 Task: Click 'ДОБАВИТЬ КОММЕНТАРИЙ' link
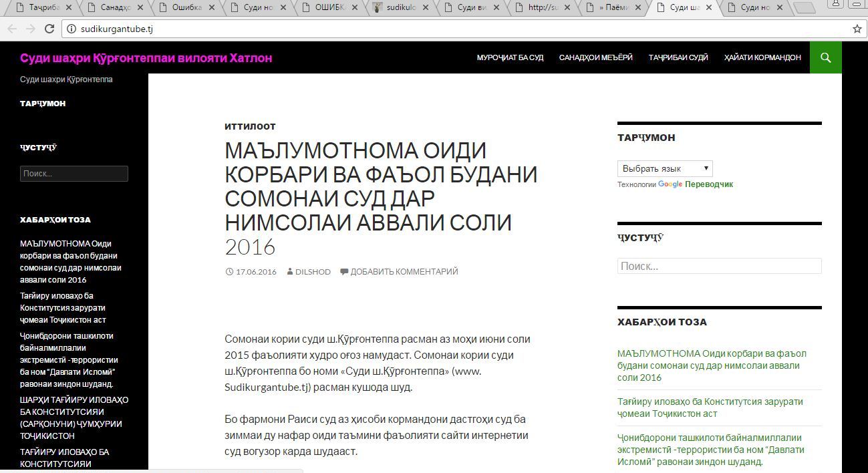pyautogui.click(x=404, y=272)
